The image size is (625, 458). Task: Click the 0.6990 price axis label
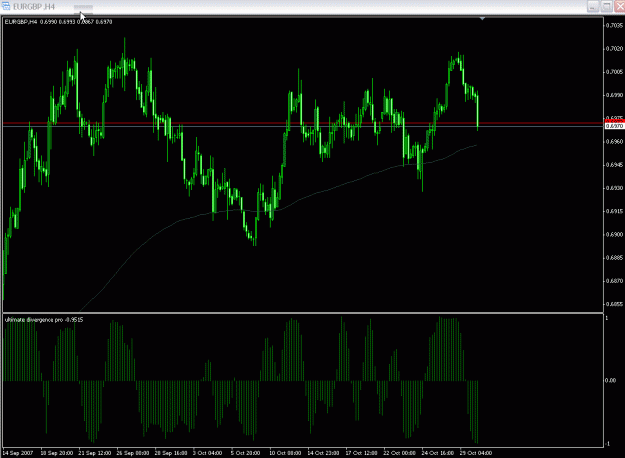click(614, 95)
